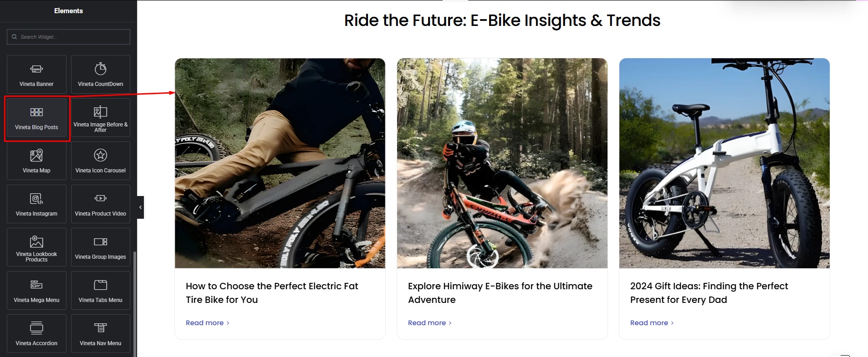
Task: Choose the Vineta Icon Carousel widget
Action: [x=100, y=161]
